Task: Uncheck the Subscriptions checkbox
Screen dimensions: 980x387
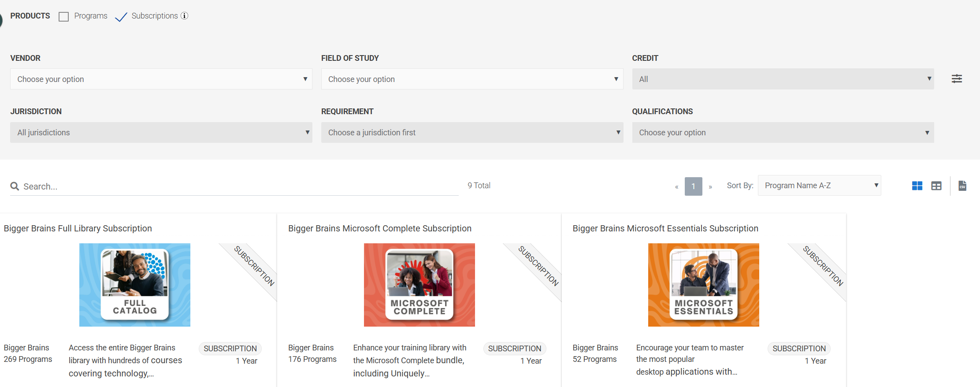Action: [x=121, y=17]
